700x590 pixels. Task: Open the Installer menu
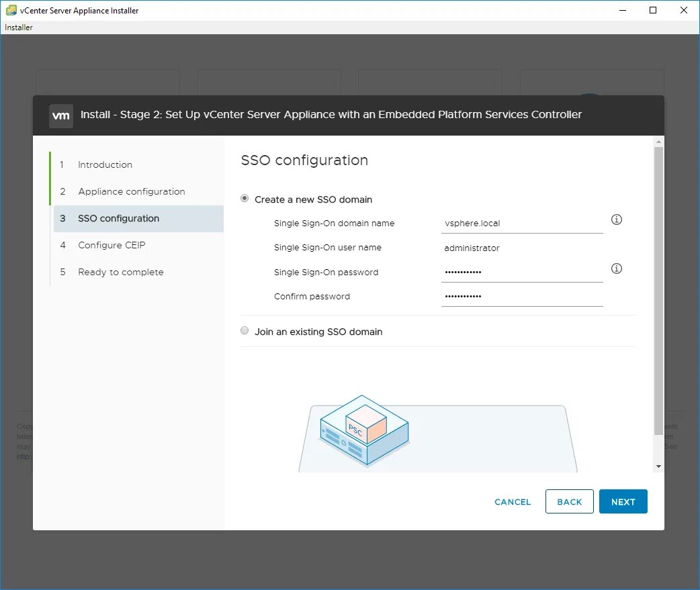[x=19, y=28]
